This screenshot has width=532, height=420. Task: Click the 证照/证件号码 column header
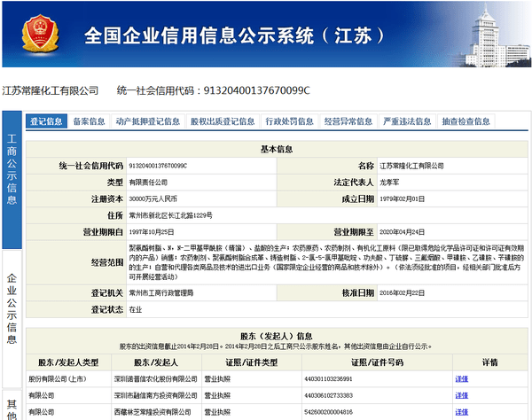coord(377,362)
